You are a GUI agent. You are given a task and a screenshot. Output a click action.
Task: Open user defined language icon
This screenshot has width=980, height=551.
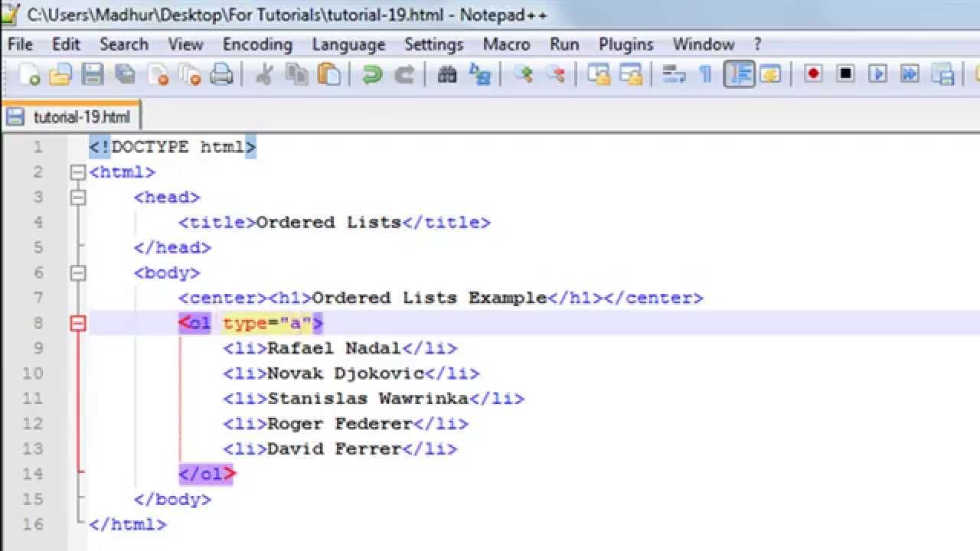pyautogui.click(x=770, y=74)
